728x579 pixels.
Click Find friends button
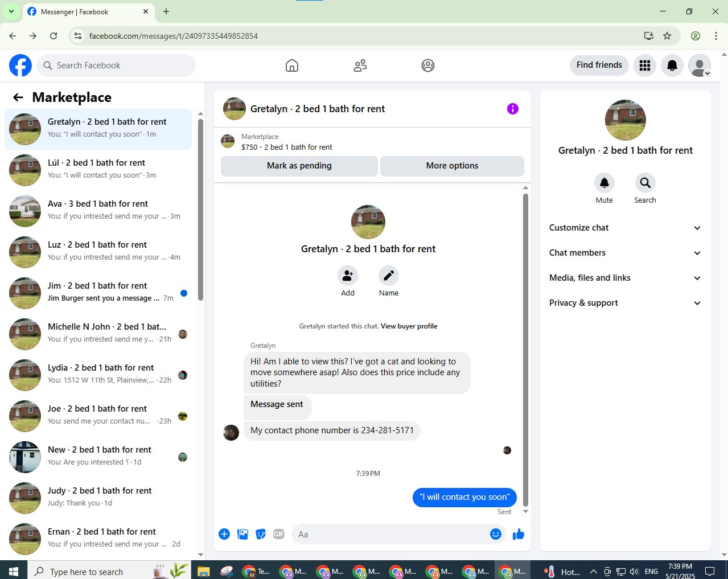pos(599,65)
